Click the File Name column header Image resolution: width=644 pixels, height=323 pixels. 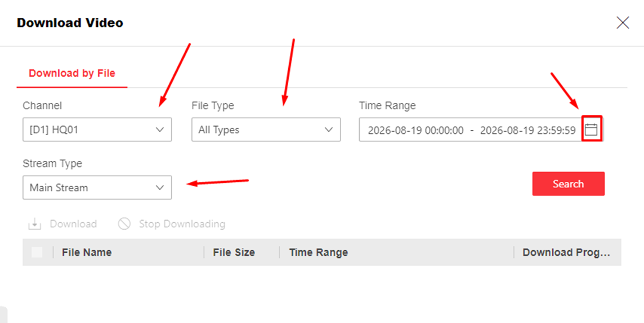(x=87, y=253)
